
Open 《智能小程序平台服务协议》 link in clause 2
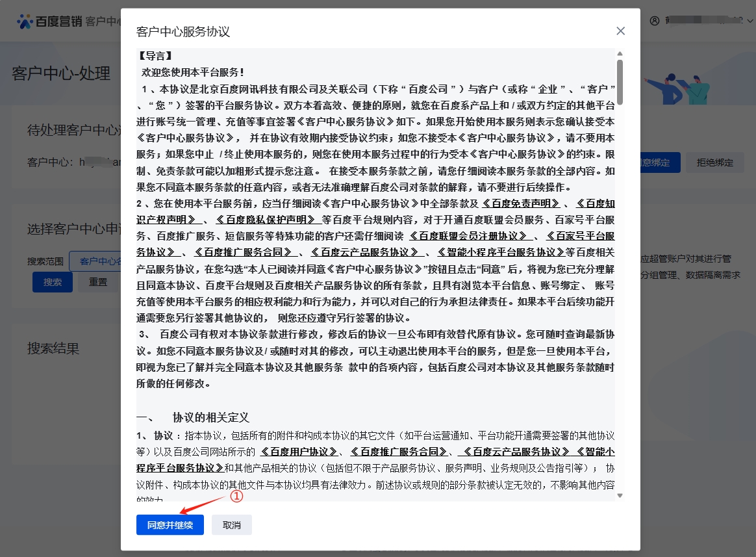[500, 252]
